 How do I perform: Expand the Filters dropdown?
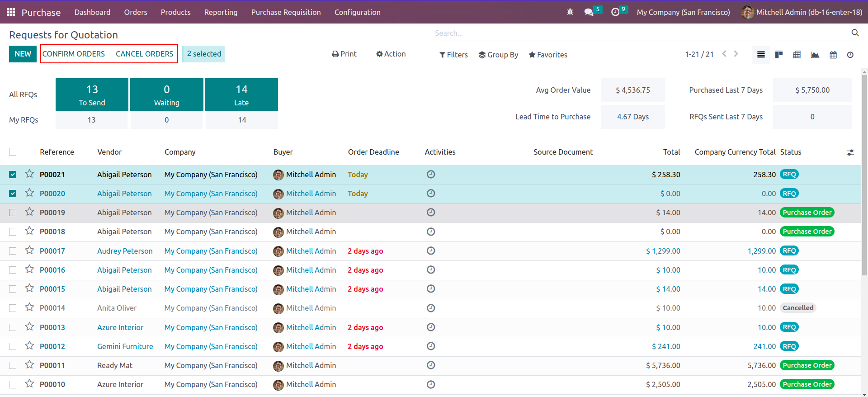[453, 55]
